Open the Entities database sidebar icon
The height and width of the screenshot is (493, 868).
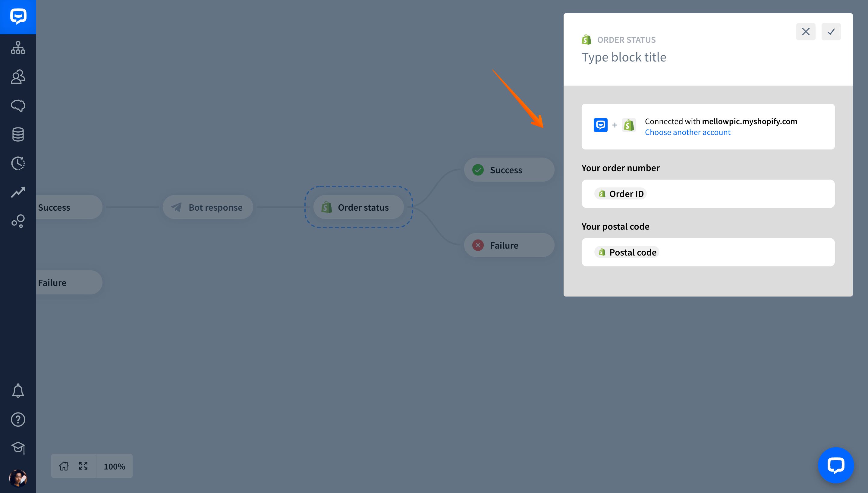coord(18,134)
